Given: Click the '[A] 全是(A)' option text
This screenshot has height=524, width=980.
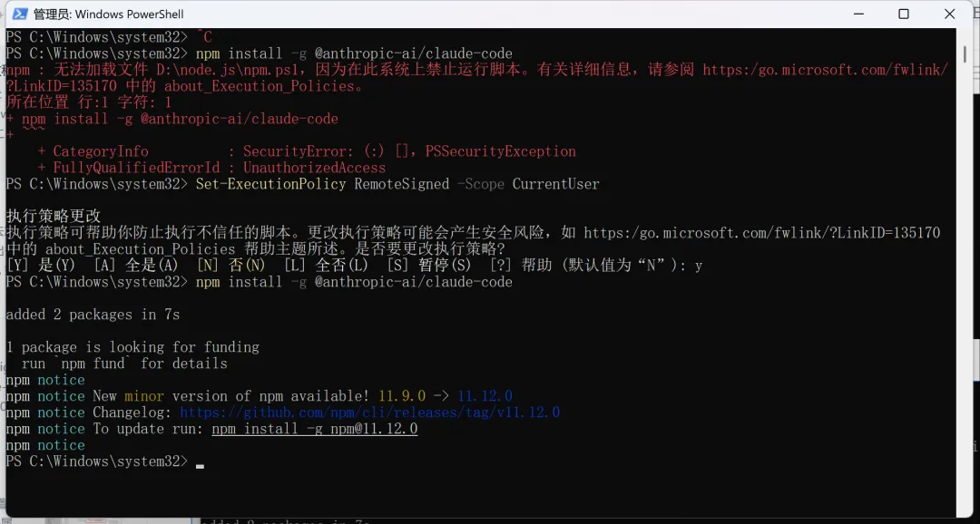Looking at the screenshot, I should (x=135, y=266).
